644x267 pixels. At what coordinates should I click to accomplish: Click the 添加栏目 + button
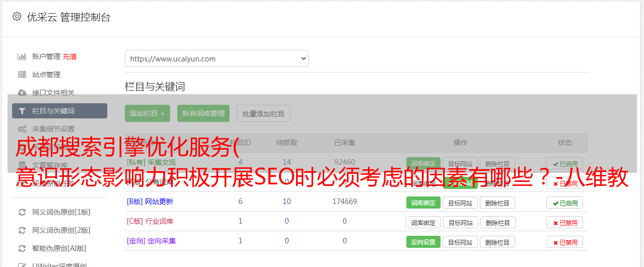tap(148, 113)
